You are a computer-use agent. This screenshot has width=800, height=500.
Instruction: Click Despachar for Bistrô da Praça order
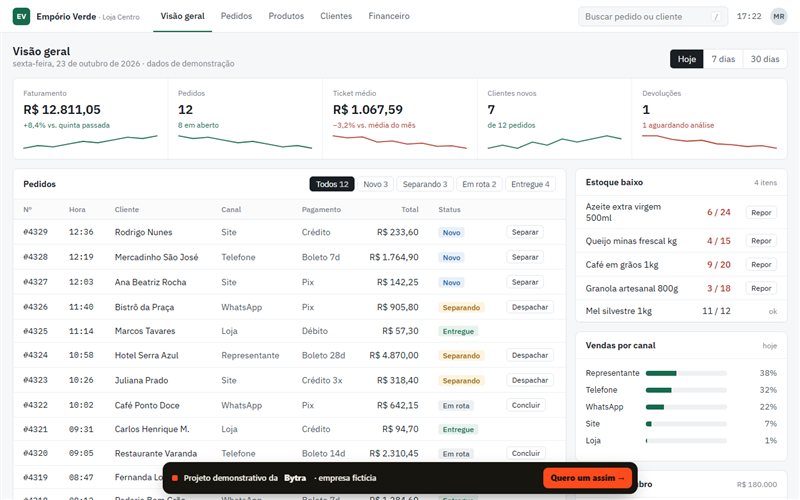[x=530, y=307]
